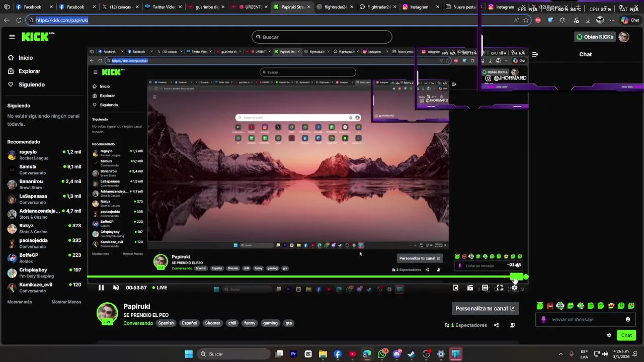Open the Conversando category link
This screenshot has width=644, height=362.
click(138, 323)
